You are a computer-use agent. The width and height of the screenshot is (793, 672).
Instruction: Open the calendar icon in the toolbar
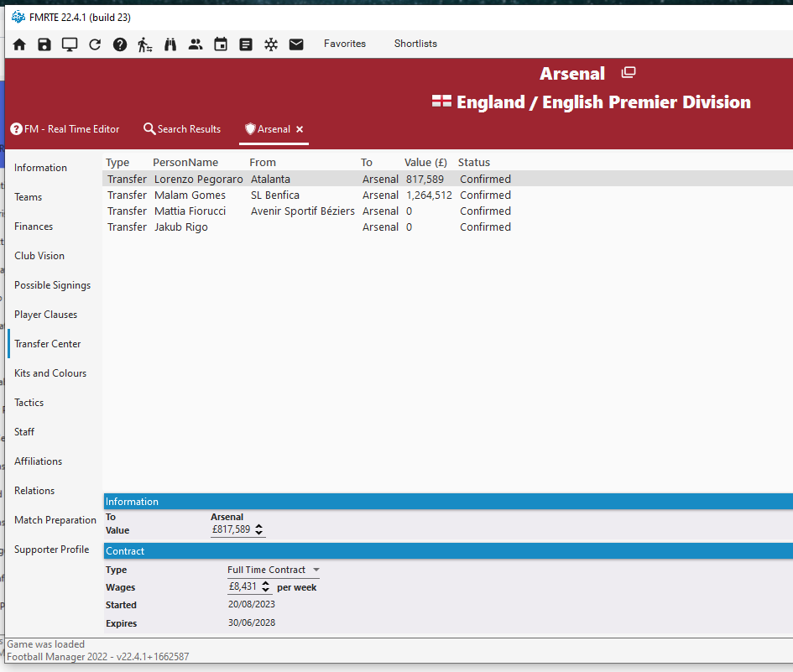click(x=221, y=44)
